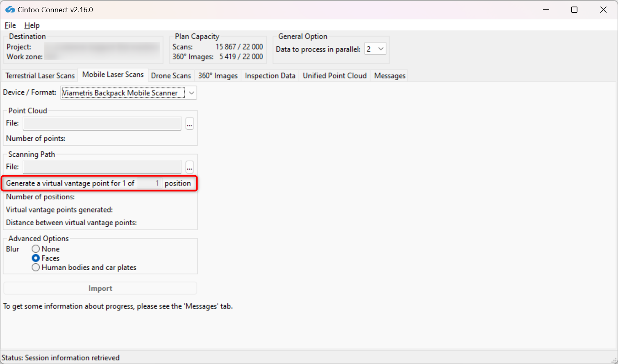Open the Help menu

point(32,25)
